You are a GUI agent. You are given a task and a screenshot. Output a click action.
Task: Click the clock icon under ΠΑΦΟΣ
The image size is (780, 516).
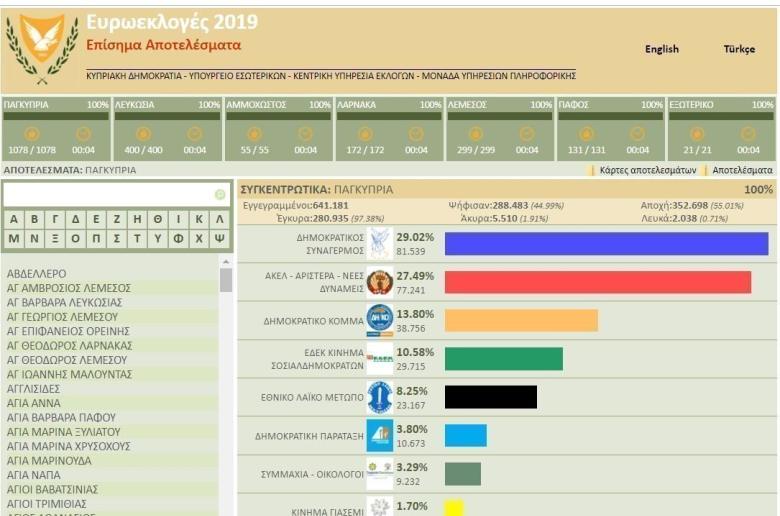point(637,134)
